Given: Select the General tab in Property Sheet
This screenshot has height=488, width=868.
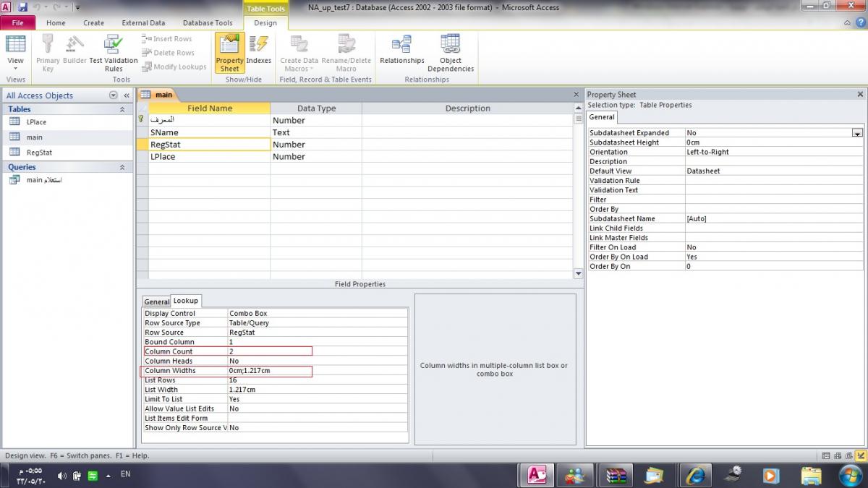Looking at the screenshot, I should pos(601,116).
